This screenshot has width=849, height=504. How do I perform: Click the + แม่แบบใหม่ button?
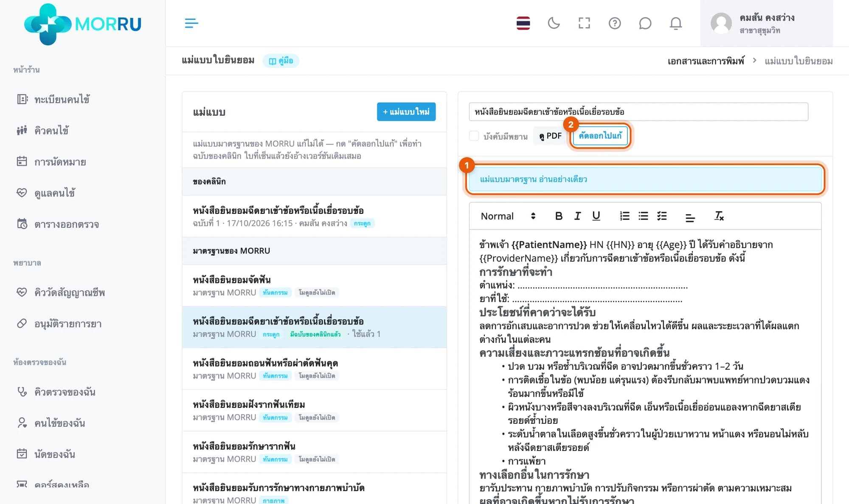(x=406, y=112)
